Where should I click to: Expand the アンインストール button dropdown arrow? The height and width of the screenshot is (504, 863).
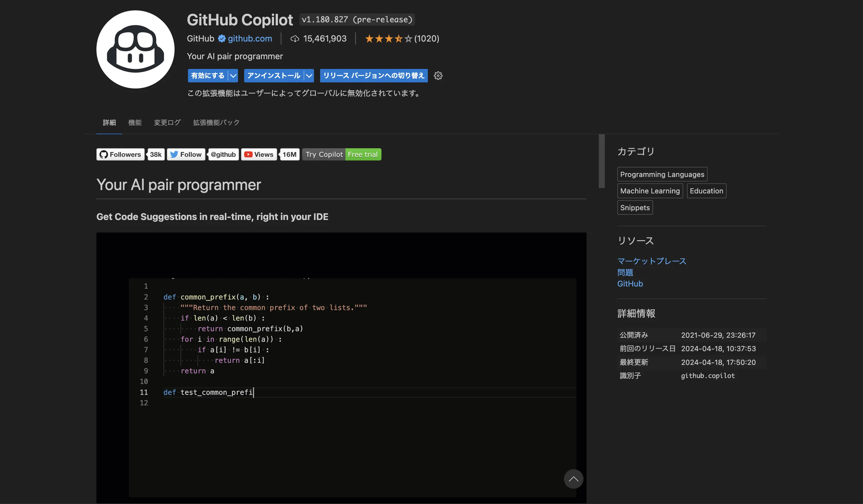[x=309, y=76]
